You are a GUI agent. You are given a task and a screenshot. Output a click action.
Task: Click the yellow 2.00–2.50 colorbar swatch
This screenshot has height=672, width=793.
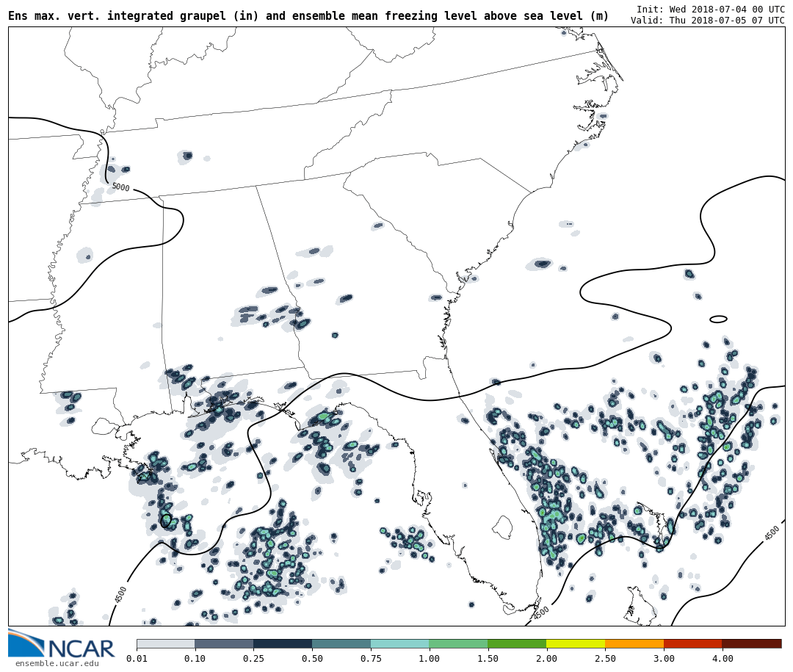[x=576, y=643]
